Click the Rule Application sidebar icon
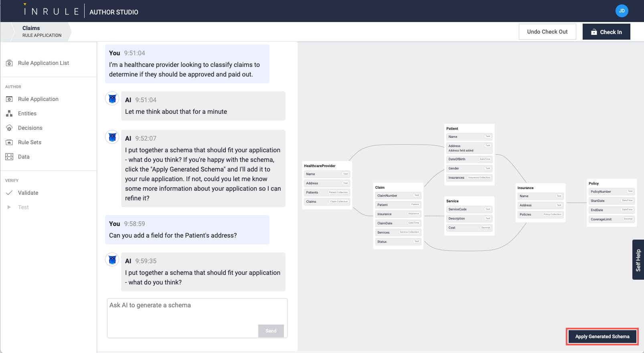644x353 pixels. [x=9, y=99]
